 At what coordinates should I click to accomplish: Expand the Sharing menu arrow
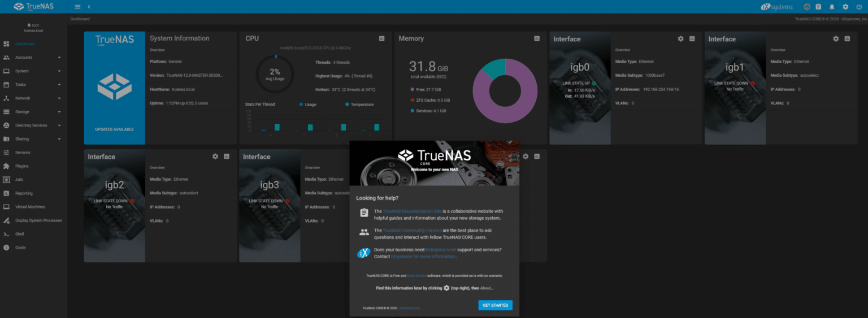[59, 139]
